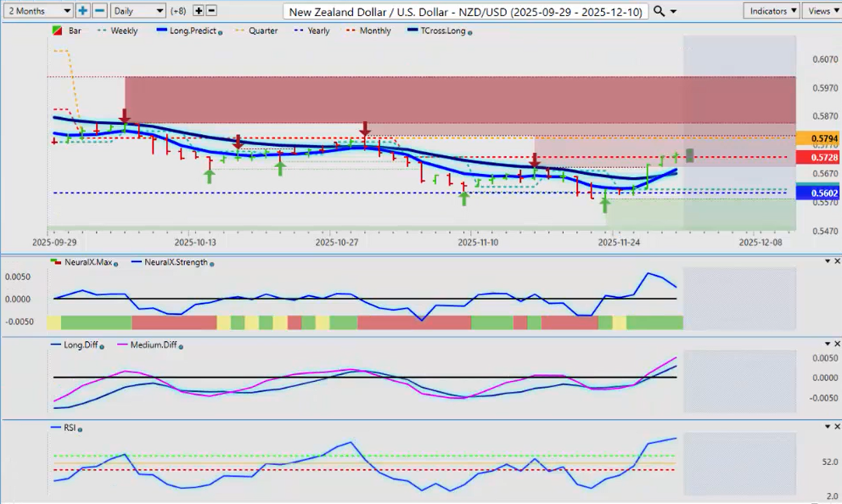Click the NZD/USD symbol title field
This screenshot has width=842, height=504.
pyautogui.click(x=466, y=11)
